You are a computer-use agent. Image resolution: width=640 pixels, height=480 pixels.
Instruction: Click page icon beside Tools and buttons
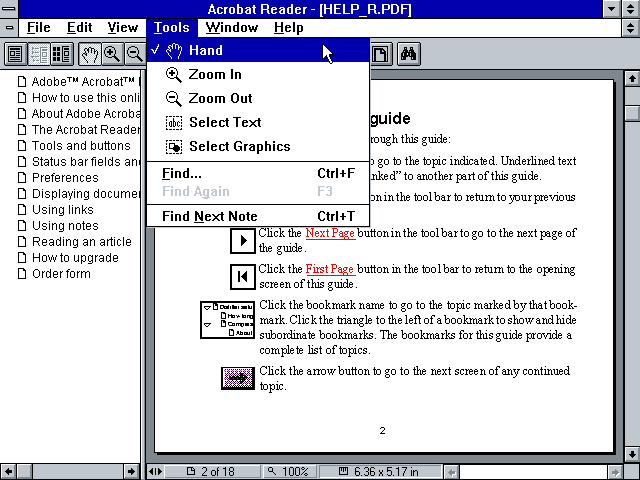tap(22, 146)
